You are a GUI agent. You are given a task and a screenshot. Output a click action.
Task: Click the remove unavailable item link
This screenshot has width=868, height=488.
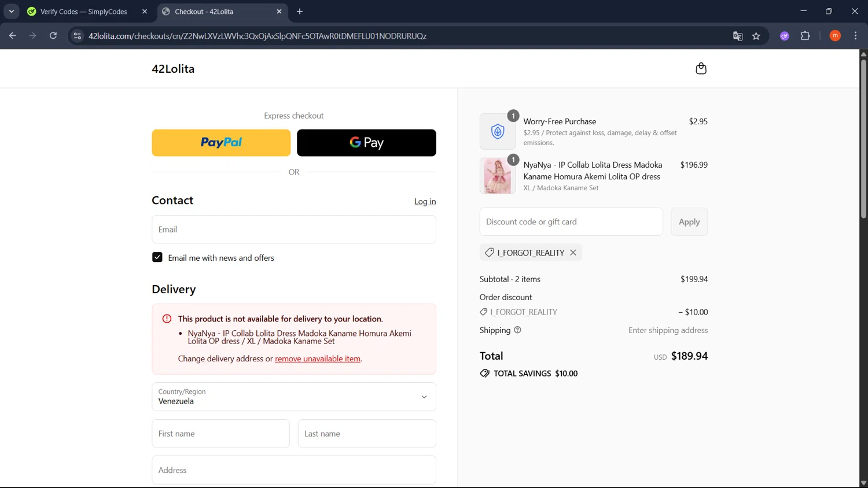click(x=318, y=358)
